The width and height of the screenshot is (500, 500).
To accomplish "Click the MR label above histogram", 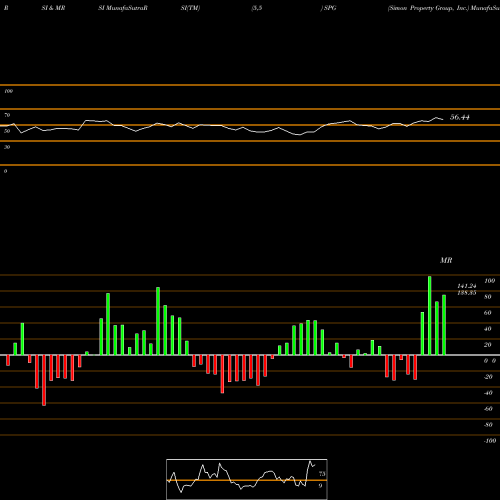I will point(446,260).
